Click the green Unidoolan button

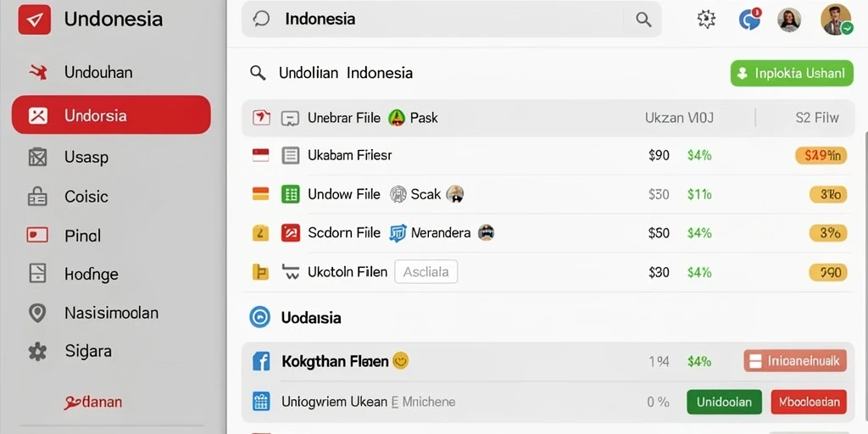[724, 402]
